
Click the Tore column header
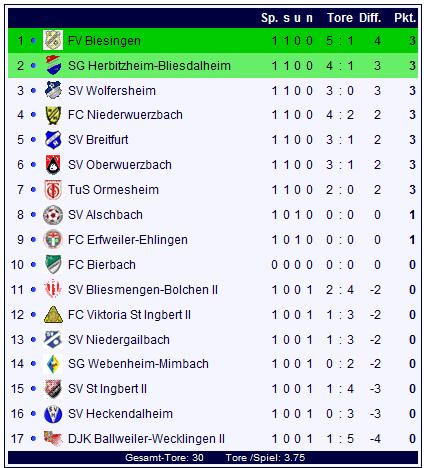tap(340, 18)
